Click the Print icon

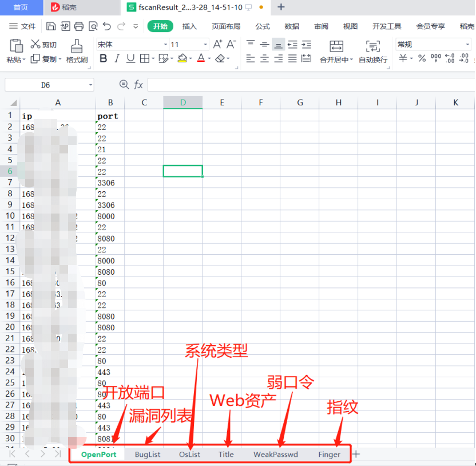78,26
